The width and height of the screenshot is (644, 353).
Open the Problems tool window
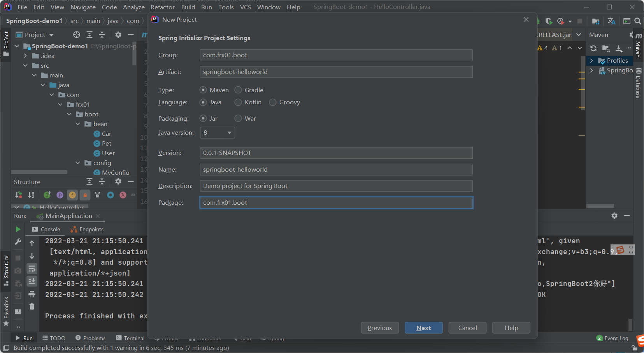(x=90, y=338)
